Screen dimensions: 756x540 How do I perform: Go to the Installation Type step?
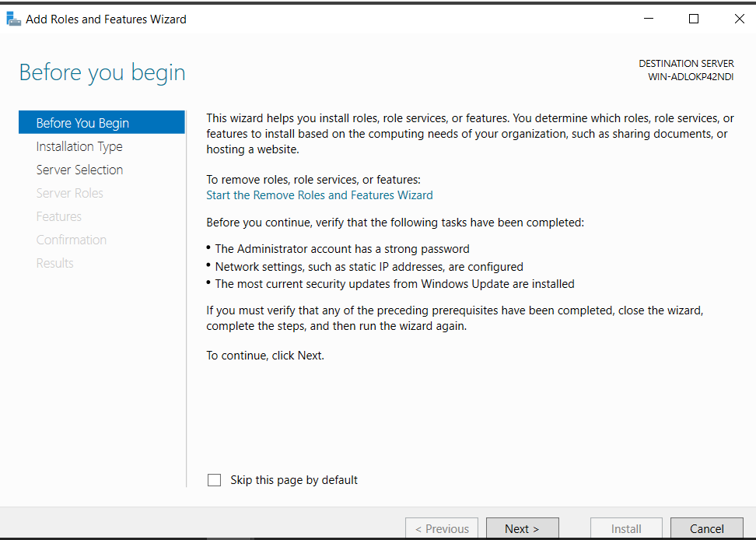coord(79,146)
